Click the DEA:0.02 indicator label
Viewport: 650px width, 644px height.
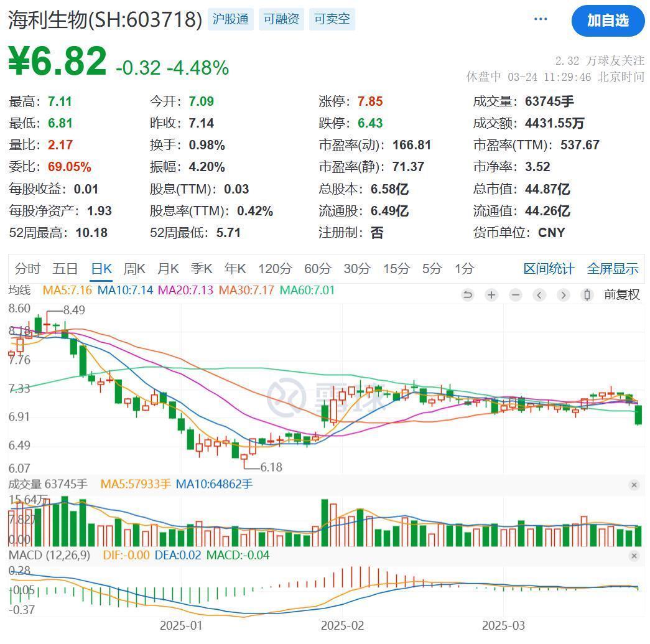coord(178,555)
